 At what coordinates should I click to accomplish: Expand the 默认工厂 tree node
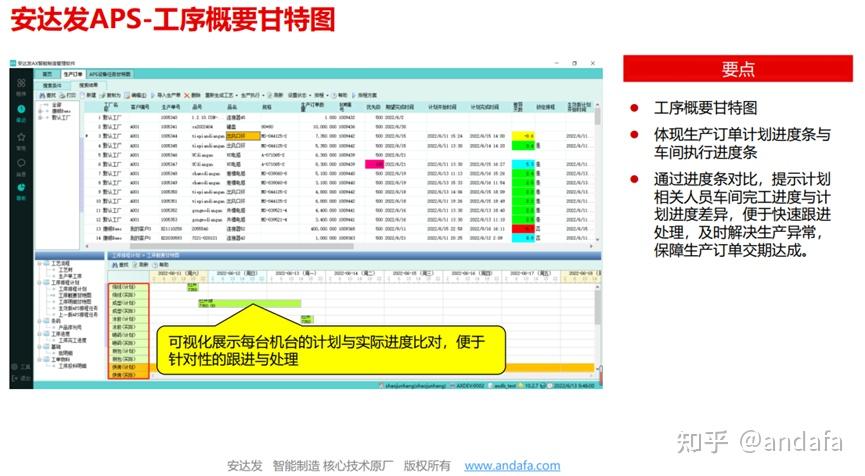pos(41,117)
